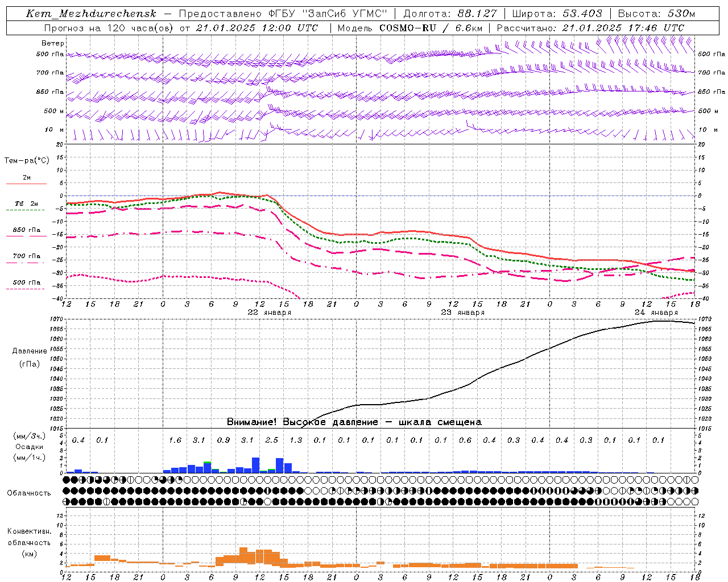The height and width of the screenshot is (582, 728).
Task: Click the Облачность row label
Action: tap(29, 493)
